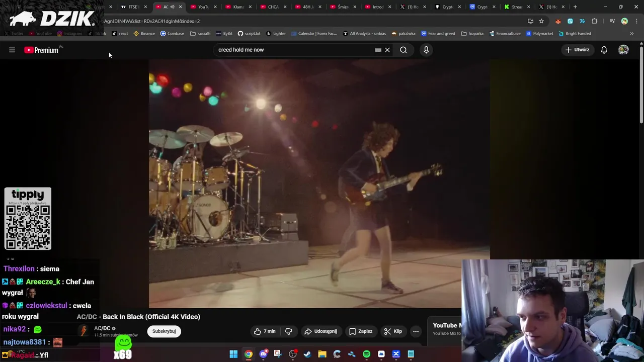Subscribe to AC/DC with Subskrybuj

click(164, 331)
